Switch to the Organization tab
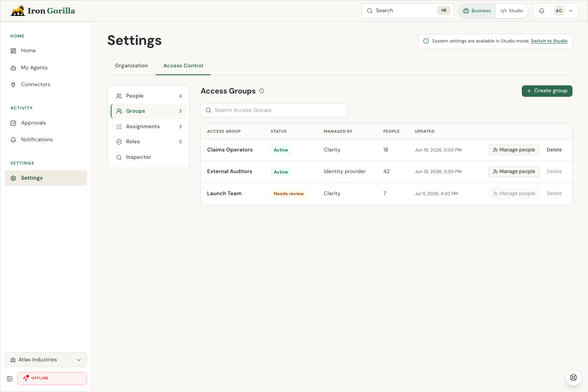 point(131,66)
